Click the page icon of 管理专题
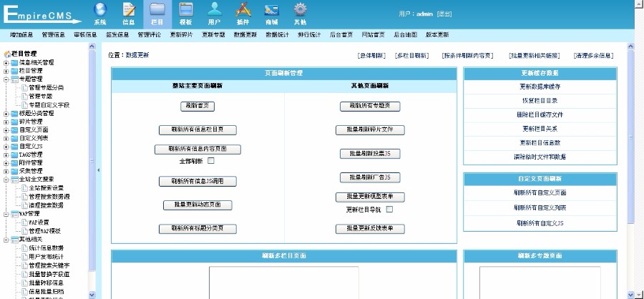Viewport: 644px width, 299px height. pyautogui.click(x=24, y=97)
